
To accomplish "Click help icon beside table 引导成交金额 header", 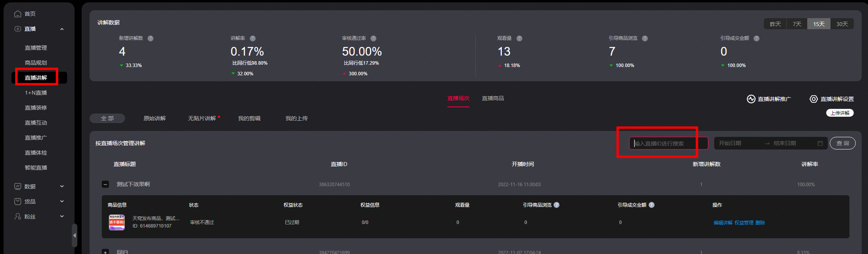I will pyautogui.click(x=651, y=205).
